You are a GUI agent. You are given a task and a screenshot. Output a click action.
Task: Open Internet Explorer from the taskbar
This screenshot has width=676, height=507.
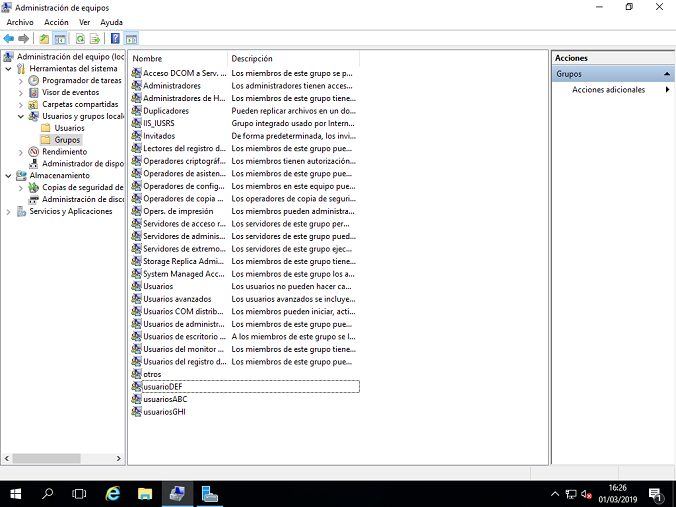pos(113,493)
